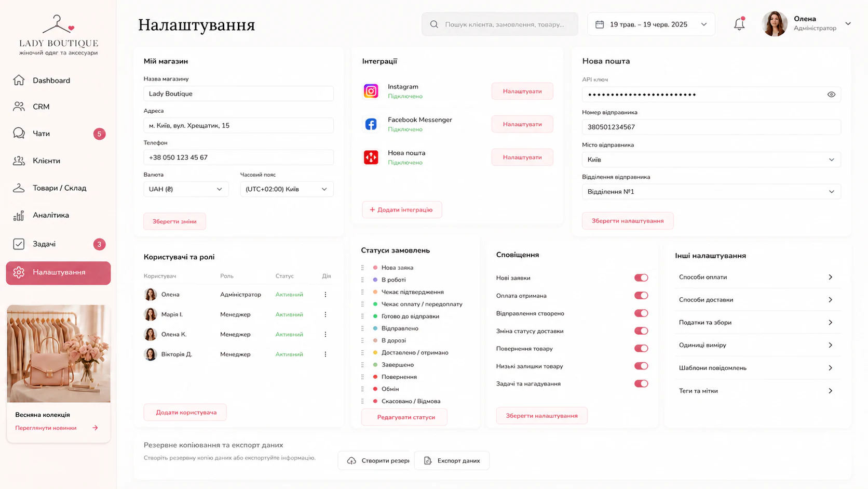Click avatar of Марія І. in users table
868x489 pixels.
click(151, 314)
